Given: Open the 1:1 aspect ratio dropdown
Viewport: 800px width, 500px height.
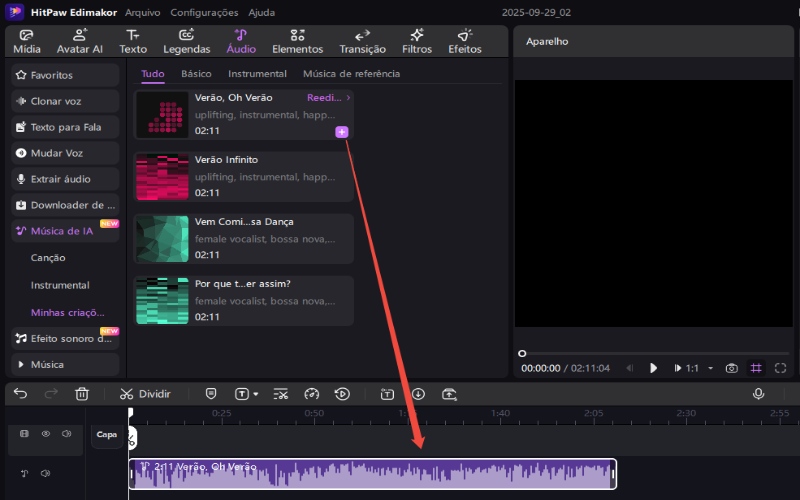Looking at the screenshot, I should pyautogui.click(x=699, y=368).
